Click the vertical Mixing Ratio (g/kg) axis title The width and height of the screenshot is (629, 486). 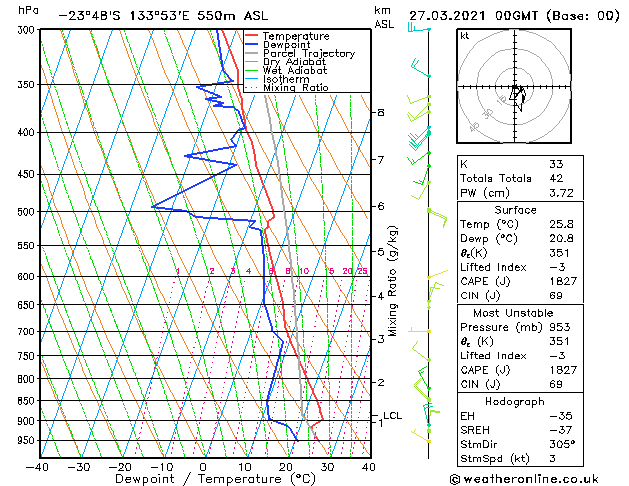point(392,281)
